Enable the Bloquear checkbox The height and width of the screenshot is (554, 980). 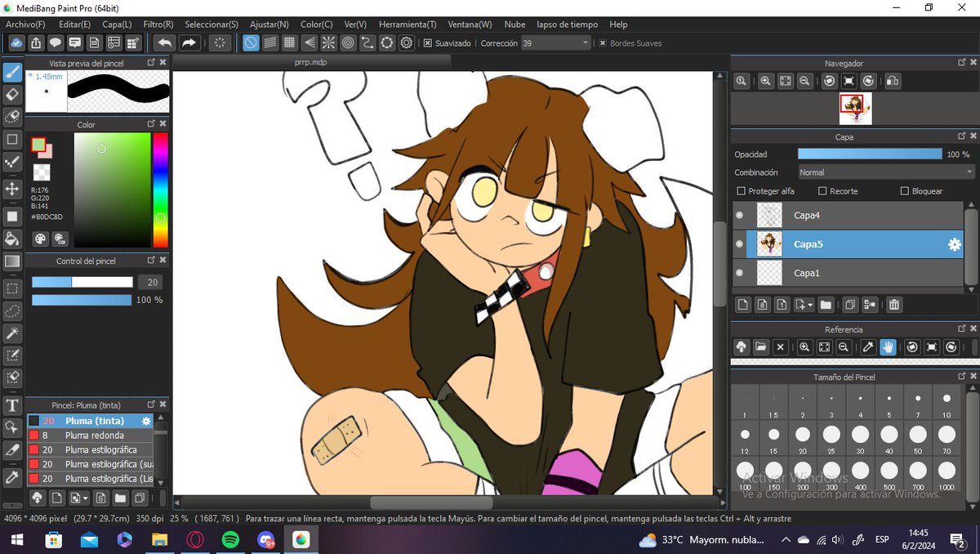[x=904, y=191]
